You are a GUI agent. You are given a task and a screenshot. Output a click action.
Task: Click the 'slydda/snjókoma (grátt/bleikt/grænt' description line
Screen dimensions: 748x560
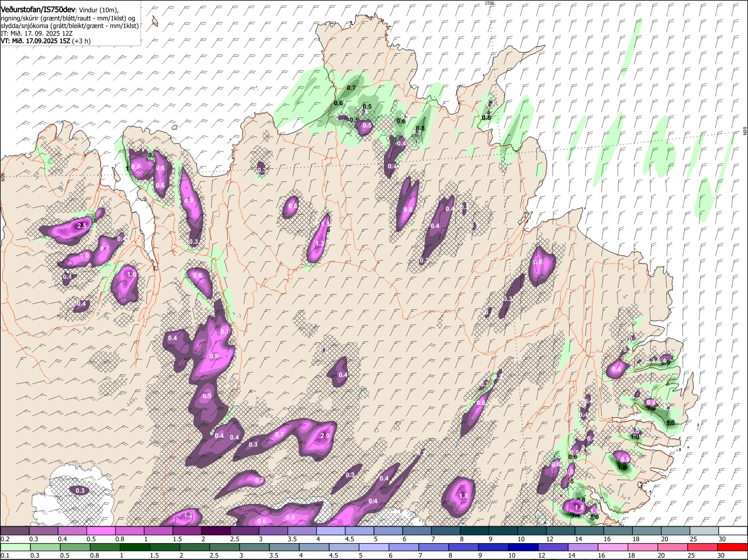70,26
